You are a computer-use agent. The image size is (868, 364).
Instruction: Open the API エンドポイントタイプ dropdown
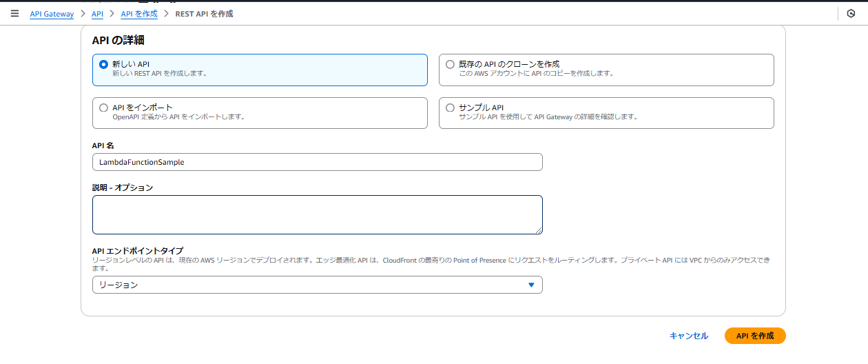[x=317, y=285]
